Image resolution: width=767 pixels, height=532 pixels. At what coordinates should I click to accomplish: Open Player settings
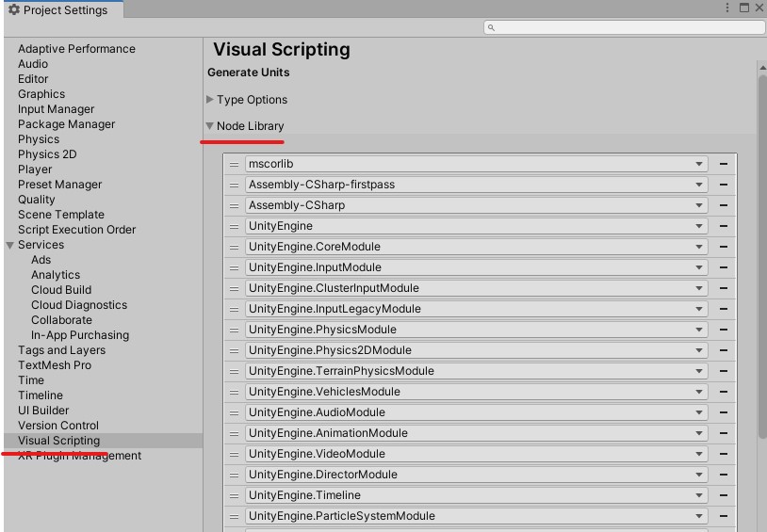(x=35, y=169)
